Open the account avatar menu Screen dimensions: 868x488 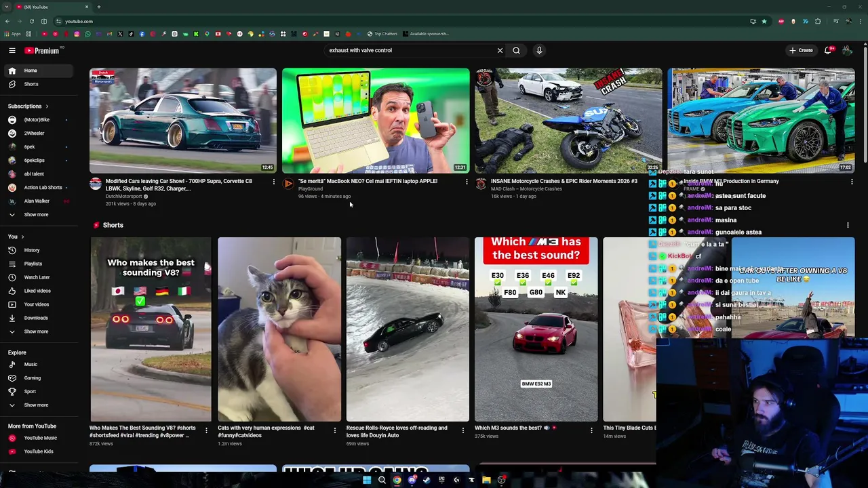(x=847, y=50)
